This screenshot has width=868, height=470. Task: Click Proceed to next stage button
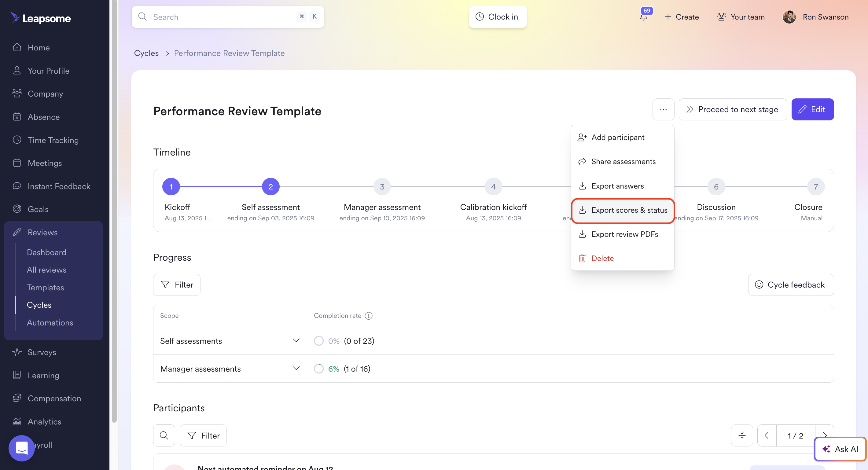(733, 109)
